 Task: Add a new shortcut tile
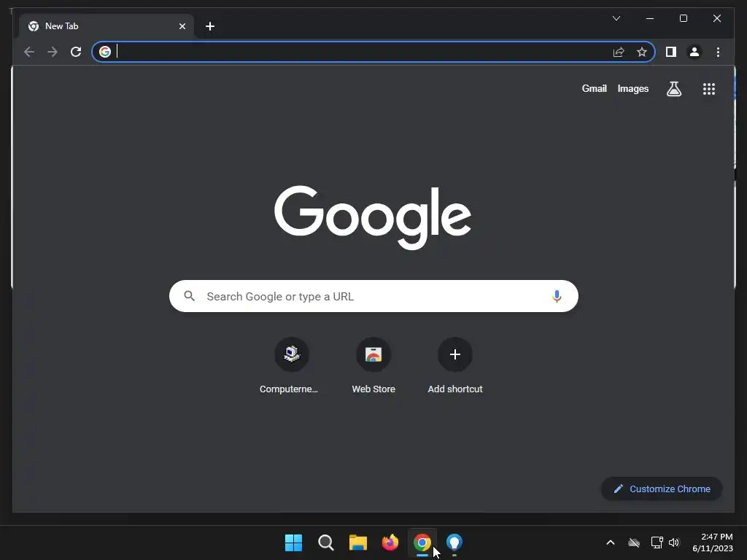pos(455,366)
